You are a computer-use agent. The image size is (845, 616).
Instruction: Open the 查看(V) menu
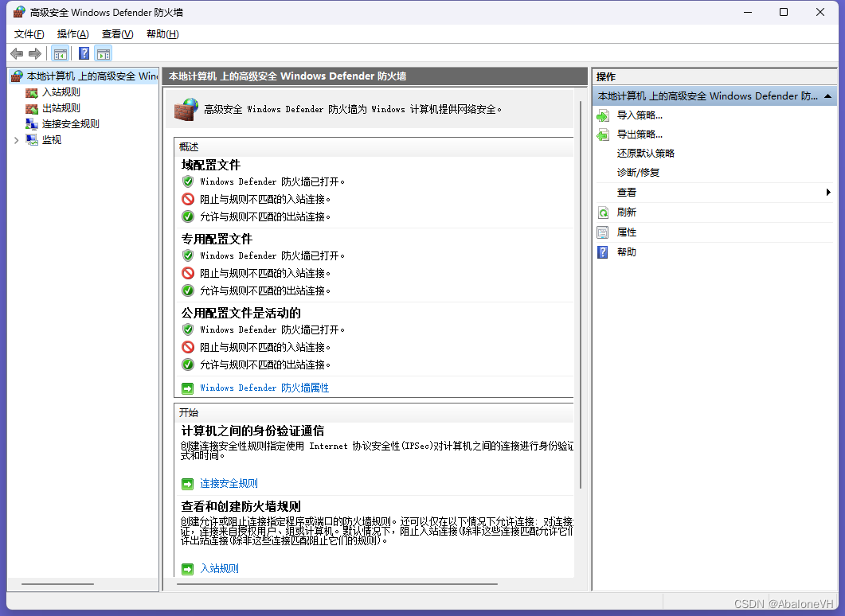(x=118, y=34)
